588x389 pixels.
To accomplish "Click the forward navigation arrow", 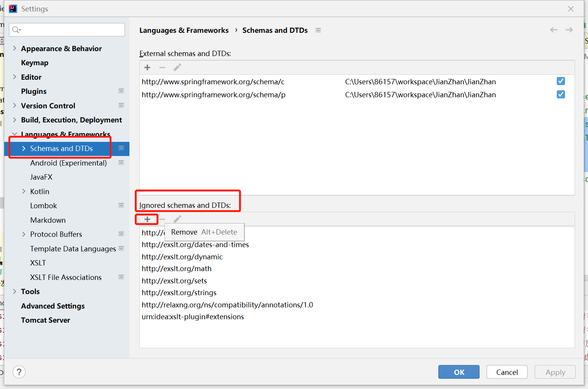I will [x=569, y=30].
